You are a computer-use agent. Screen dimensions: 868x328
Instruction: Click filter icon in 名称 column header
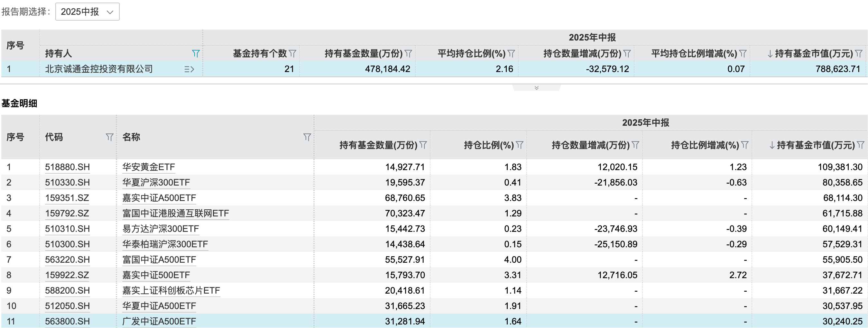(307, 137)
